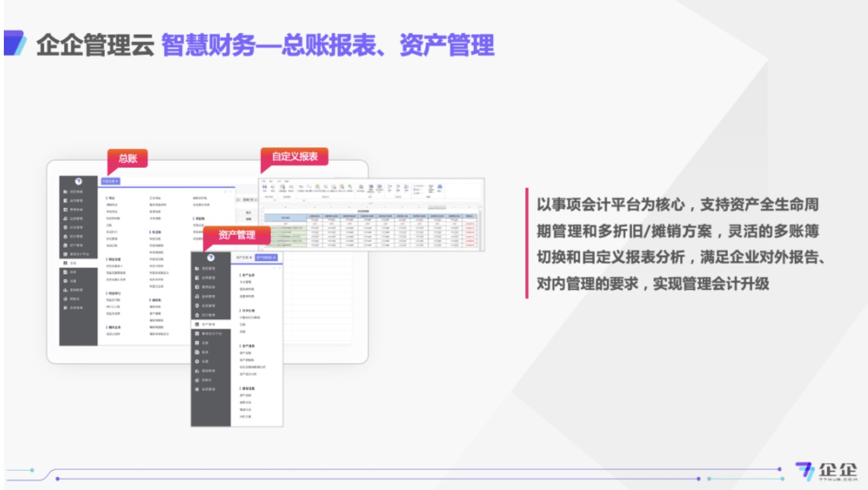
Task: Click the tools icon at bottom of front sidebar
Action: tap(197, 389)
